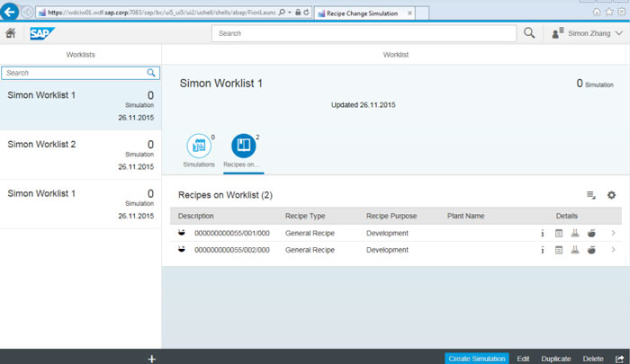This screenshot has width=630, height=364.
Task: Click the Fiori home icon
Action: [11, 32]
